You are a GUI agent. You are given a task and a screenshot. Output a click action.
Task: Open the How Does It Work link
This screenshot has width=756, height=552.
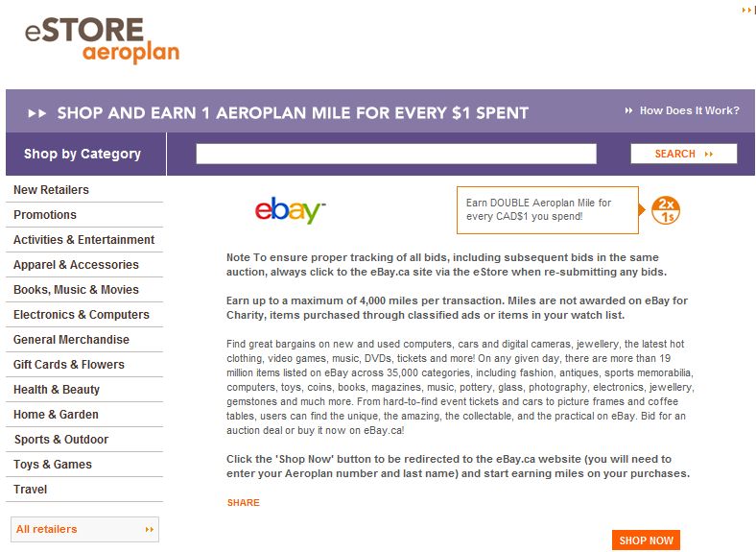coord(689,110)
